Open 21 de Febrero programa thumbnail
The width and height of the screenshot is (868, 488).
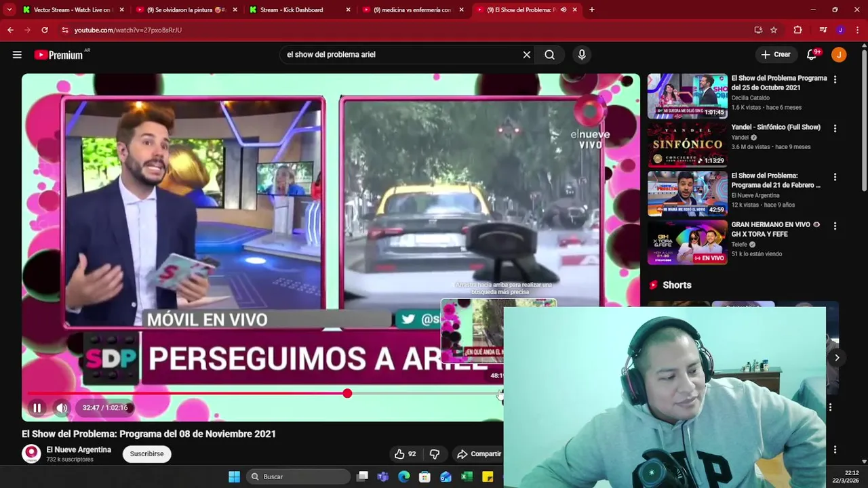pos(687,193)
